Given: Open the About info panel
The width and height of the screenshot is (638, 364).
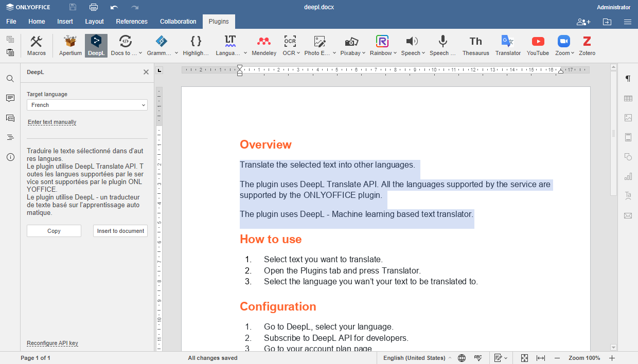Looking at the screenshot, I should point(10,157).
